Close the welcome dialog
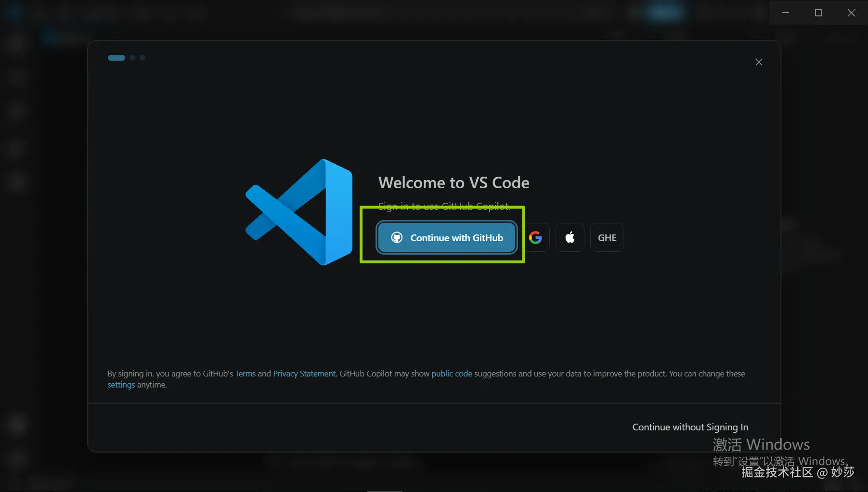The width and height of the screenshot is (868, 492). coord(759,62)
